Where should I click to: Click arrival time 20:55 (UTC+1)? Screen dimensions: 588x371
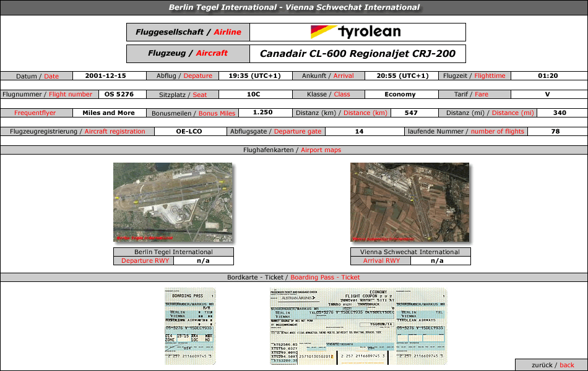402,75
